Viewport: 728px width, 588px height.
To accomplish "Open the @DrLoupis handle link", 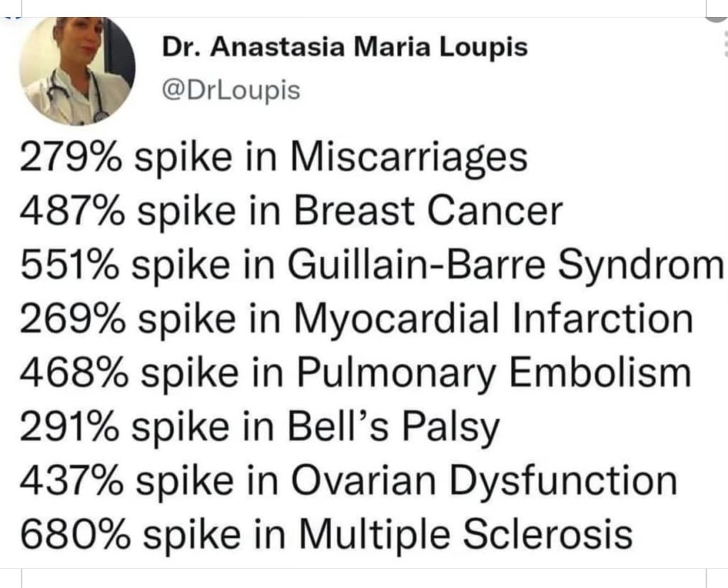I will click(232, 90).
